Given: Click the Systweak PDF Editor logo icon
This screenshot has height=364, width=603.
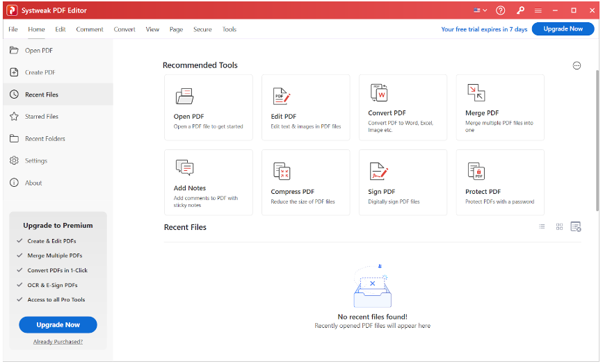Looking at the screenshot, I should (13, 10).
